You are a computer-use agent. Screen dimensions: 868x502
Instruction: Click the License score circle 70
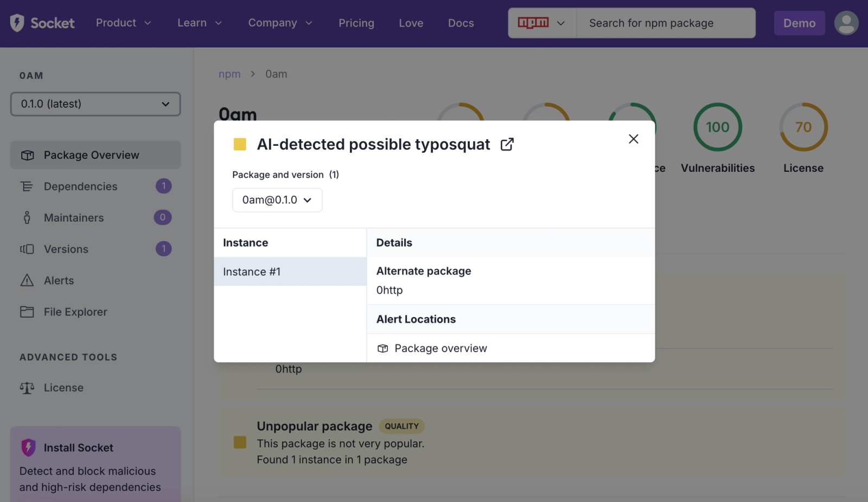click(803, 127)
